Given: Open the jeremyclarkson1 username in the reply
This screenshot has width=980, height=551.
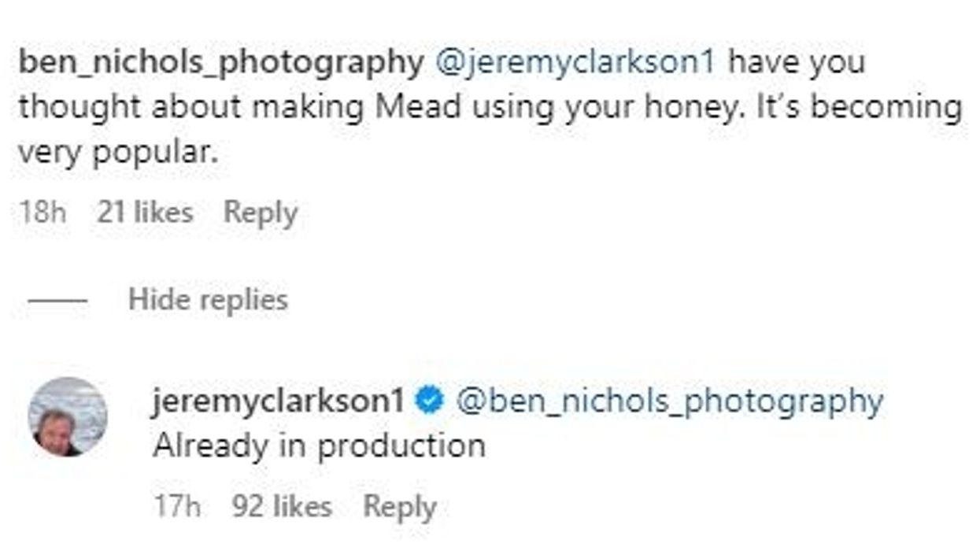Looking at the screenshot, I should pyautogui.click(x=278, y=401).
